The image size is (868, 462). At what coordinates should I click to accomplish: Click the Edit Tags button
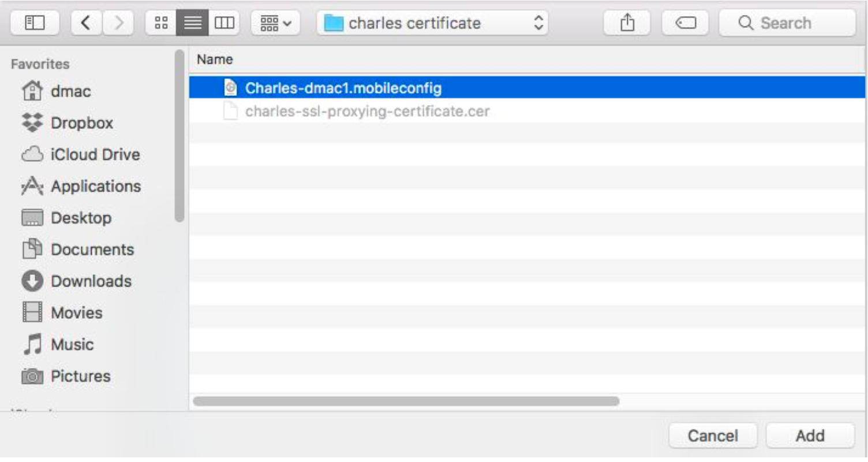686,23
